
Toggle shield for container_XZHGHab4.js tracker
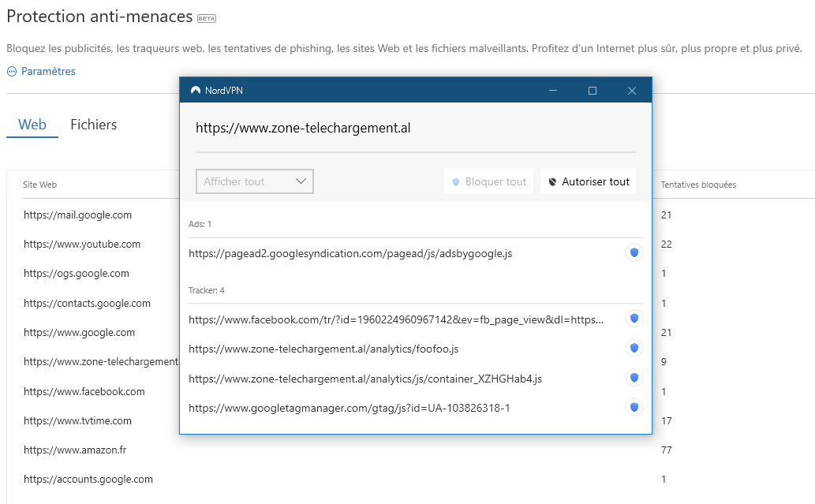tap(634, 377)
